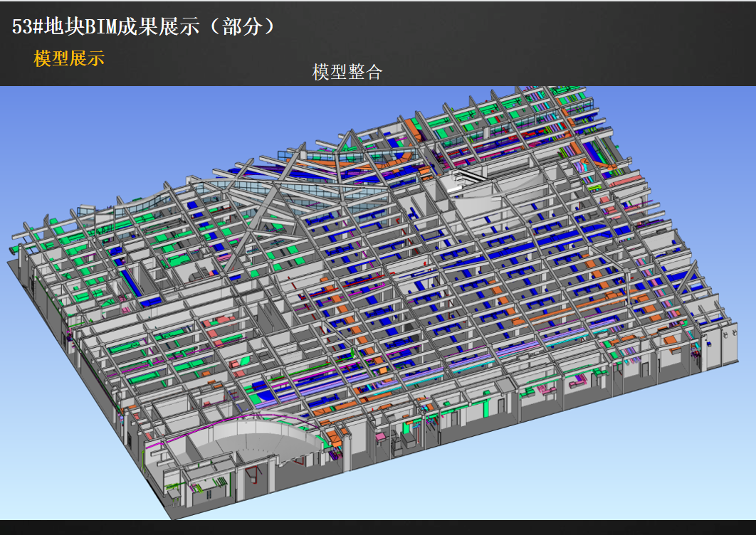
Task: Select the yellow '模型展示' subtitle
Action: coord(69,59)
